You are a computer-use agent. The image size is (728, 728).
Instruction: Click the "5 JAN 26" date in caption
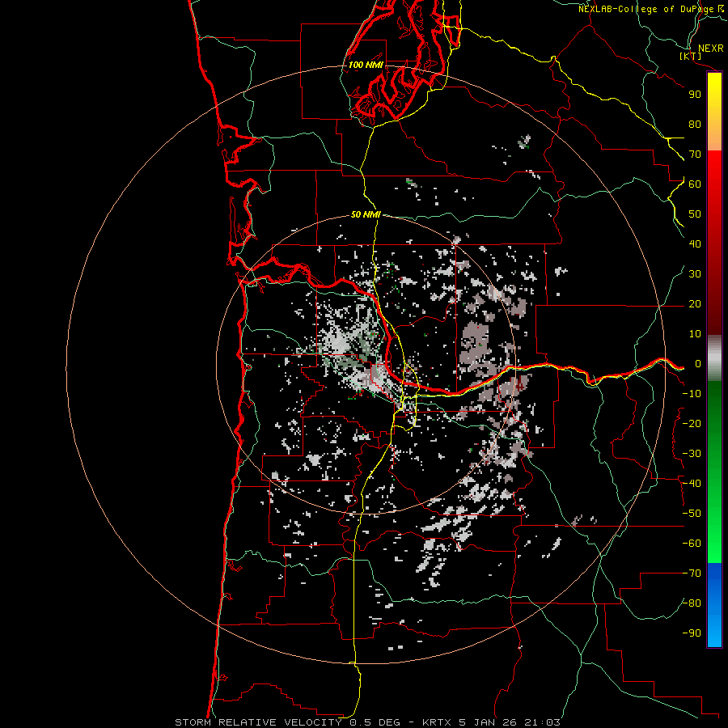tap(489, 722)
